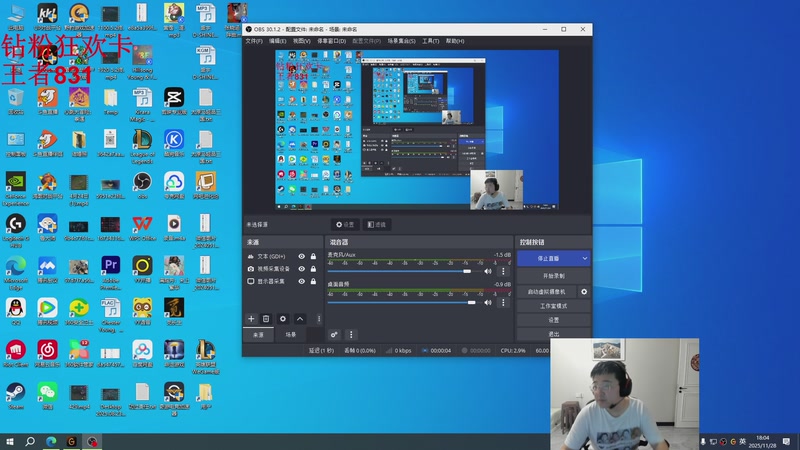This screenshot has width=800, height=450.
Task: Click OBS preview canvas webcam thumbnail
Action: click(496, 189)
